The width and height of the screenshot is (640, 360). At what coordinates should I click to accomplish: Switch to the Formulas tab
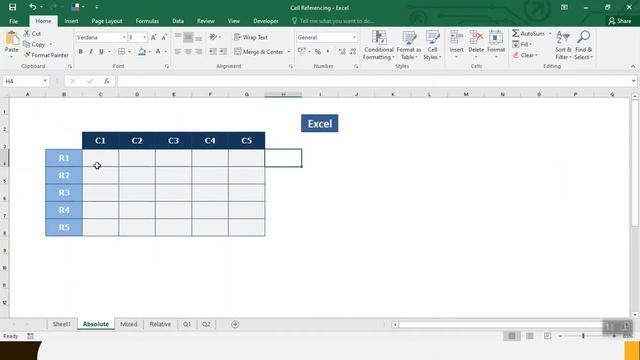click(147, 21)
